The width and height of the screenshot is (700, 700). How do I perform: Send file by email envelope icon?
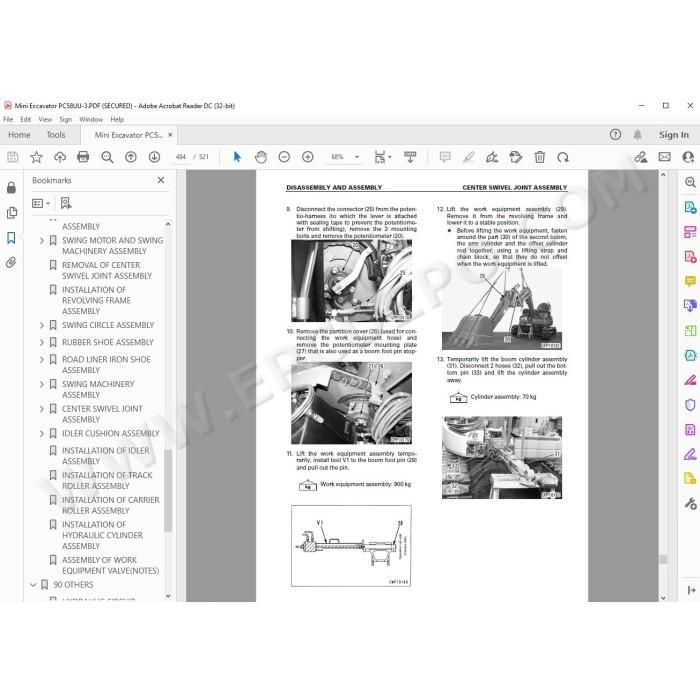664,157
